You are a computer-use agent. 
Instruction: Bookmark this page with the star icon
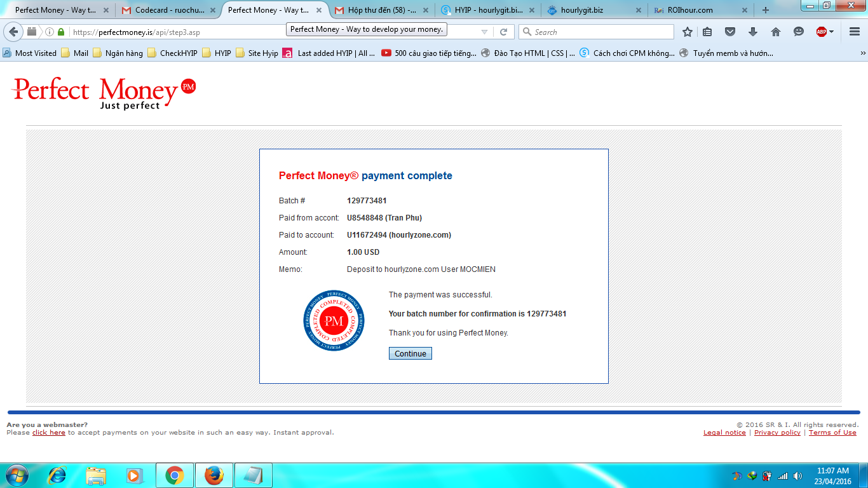tap(687, 32)
